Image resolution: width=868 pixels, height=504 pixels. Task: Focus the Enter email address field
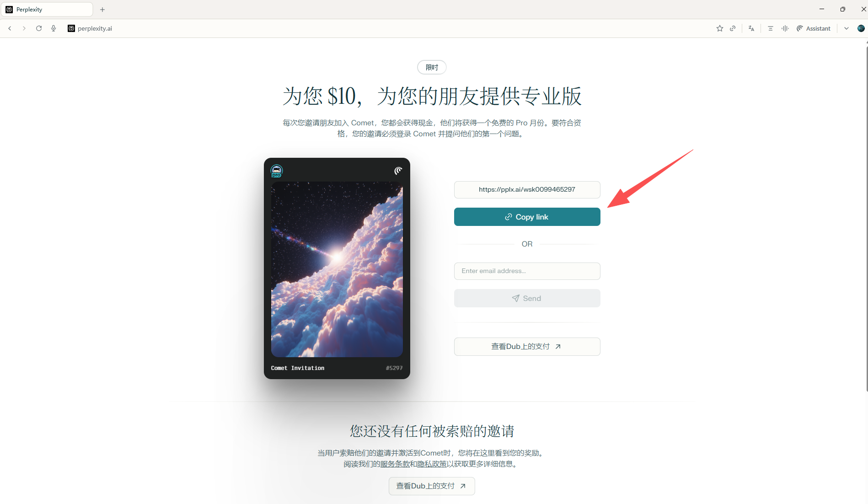tap(527, 271)
